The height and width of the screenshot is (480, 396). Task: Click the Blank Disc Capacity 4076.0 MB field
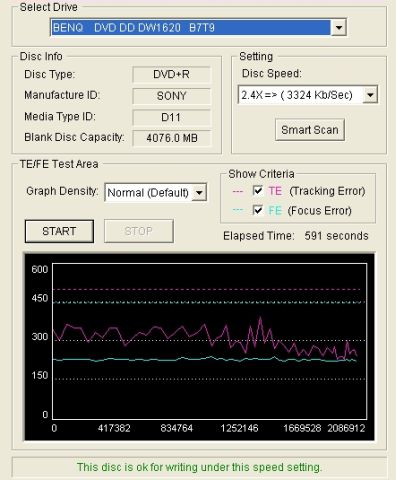click(172, 138)
